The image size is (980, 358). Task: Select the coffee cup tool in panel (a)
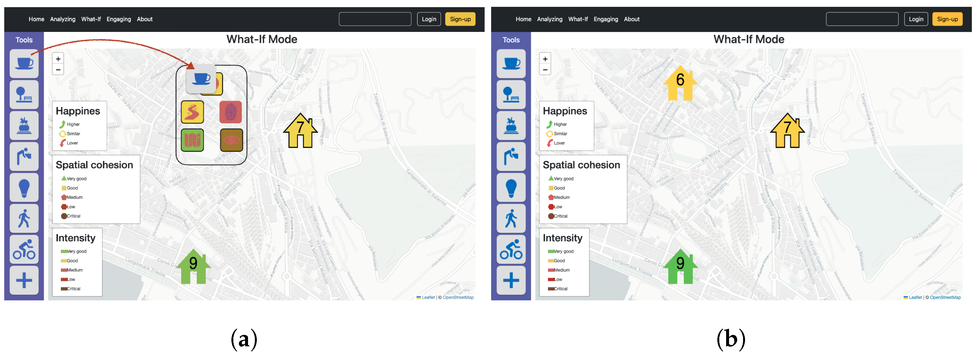pyautogui.click(x=24, y=64)
